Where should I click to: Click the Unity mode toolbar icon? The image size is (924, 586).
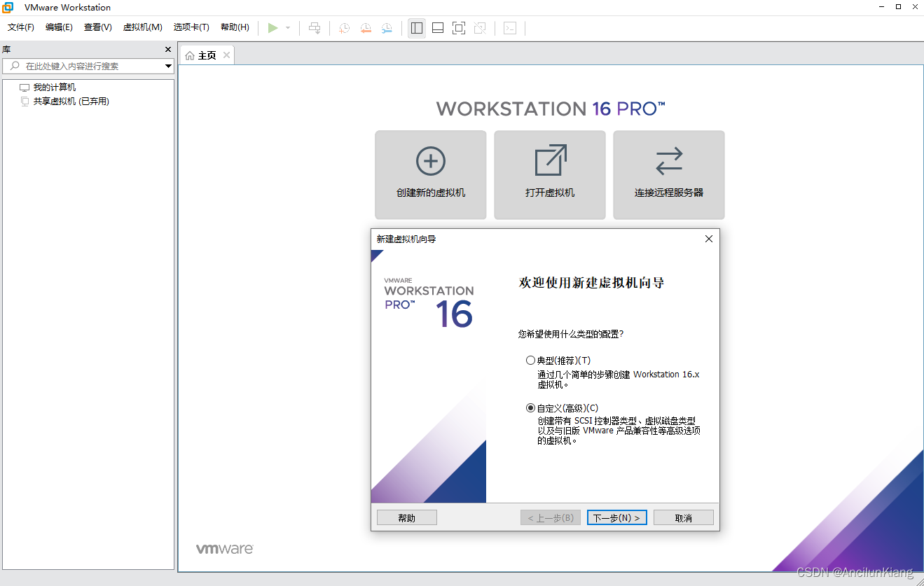click(x=480, y=28)
